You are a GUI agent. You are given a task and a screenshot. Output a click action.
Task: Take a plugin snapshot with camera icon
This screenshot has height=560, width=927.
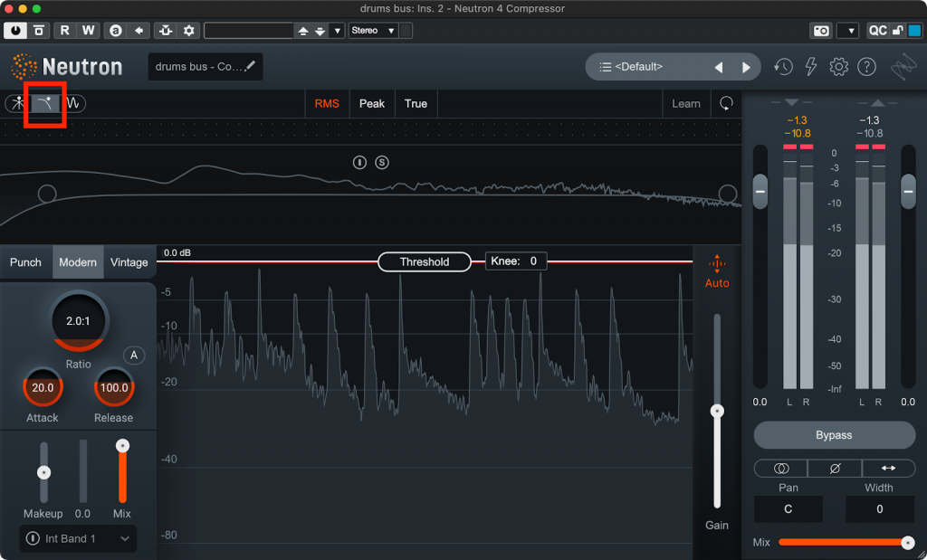pyautogui.click(x=820, y=30)
